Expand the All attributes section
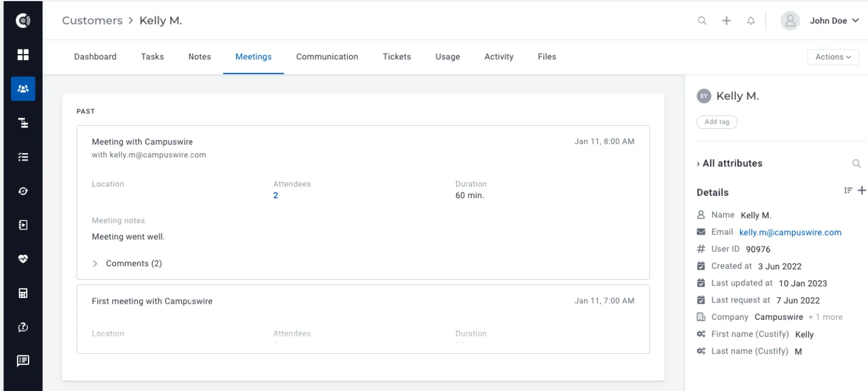The image size is (868, 391). click(729, 164)
